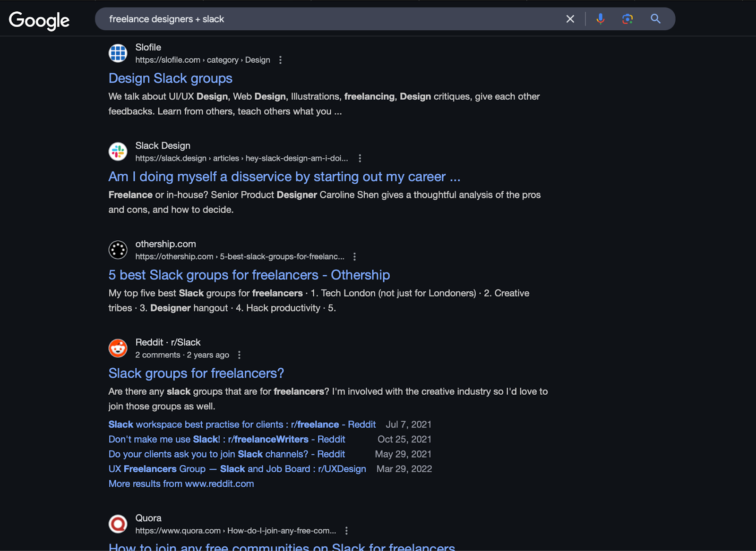Image resolution: width=756 pixels, height=551 pixels.
Task: Click the 'Oct 25, 2021' date
Action: (404, 439)
